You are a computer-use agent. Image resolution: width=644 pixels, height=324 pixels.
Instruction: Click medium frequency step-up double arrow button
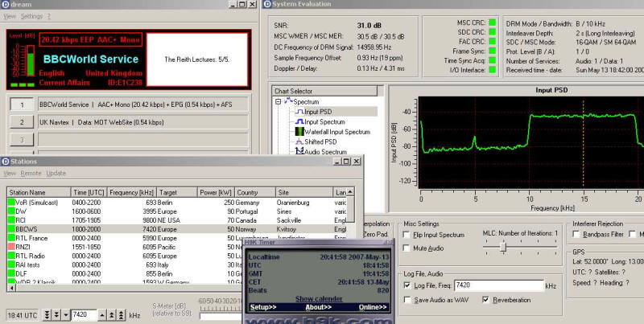(112, 315)
